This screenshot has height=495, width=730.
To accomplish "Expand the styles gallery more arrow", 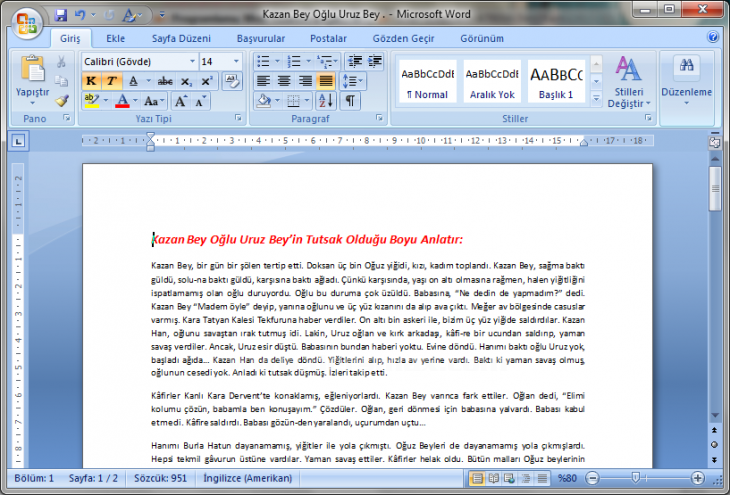I will tap(596, 99).
